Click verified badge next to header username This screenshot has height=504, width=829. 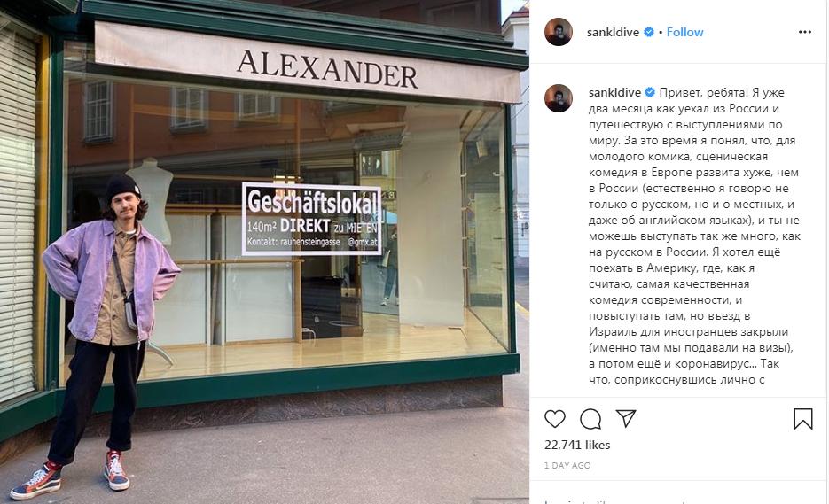[649, 32]
